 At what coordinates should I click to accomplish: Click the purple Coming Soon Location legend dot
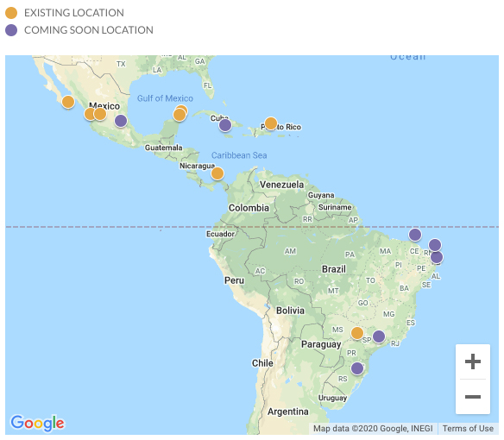pos(11,30)
